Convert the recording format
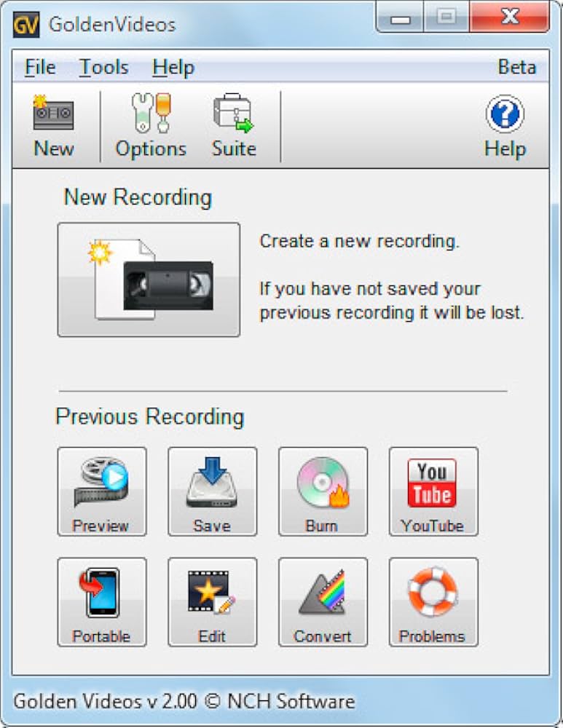Image resolution: width=563 pixels, height=728 pixels. (x=323, y=602)
